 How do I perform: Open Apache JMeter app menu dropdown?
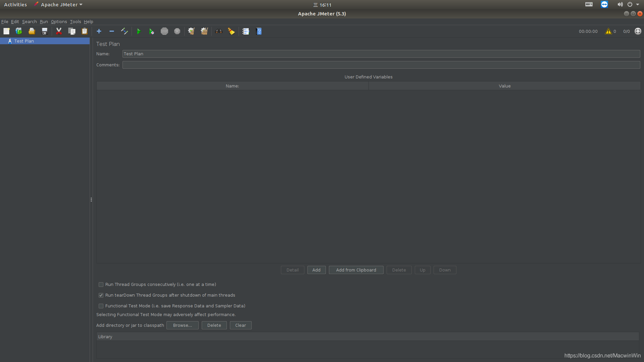click(x=58, y=5)
